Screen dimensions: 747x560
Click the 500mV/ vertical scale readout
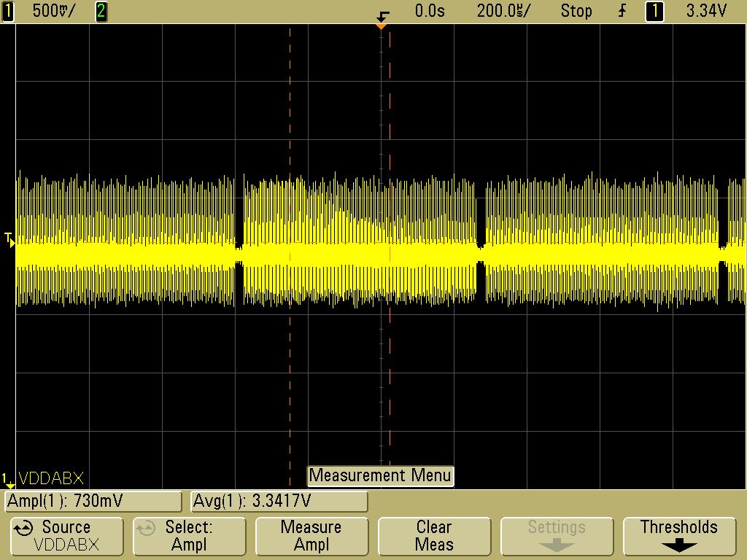tap(54, 11)
